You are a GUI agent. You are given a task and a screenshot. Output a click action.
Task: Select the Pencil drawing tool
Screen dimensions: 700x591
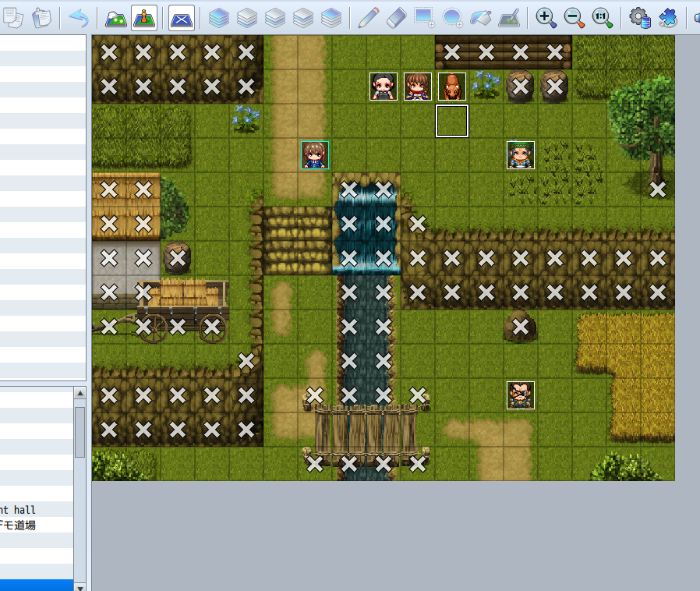(368, 18)
